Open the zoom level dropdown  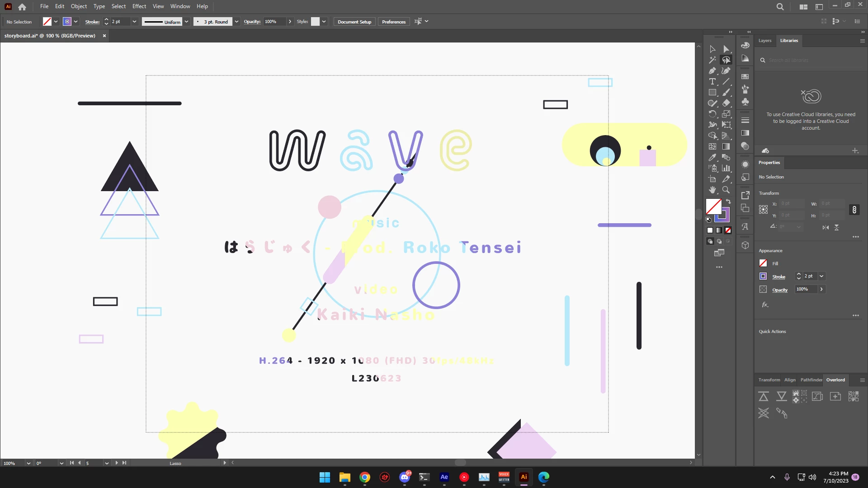pyautogui.click(x=28, y=463)
